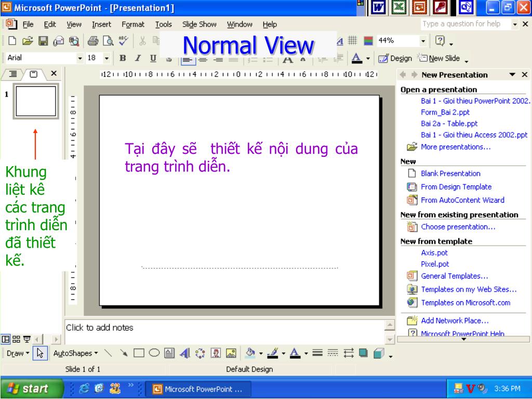Select the Arrow drawing tool
The image size is (532, 399).
(124, 353)
